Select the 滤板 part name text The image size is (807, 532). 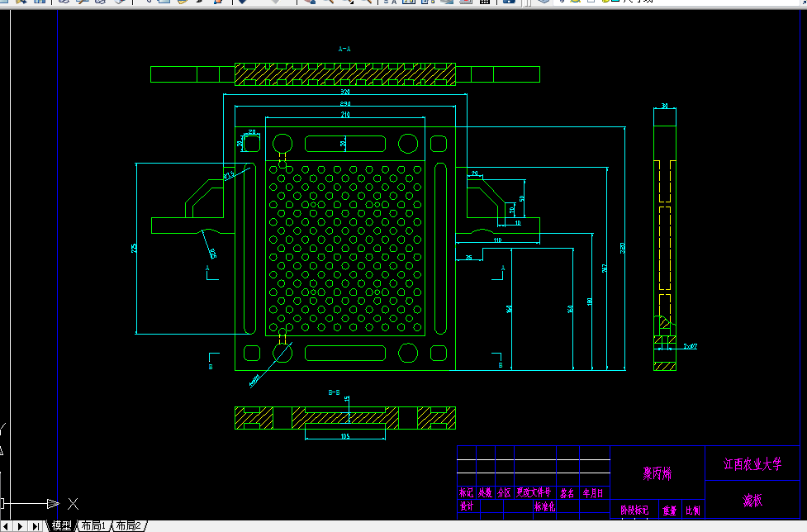coord(752,500)
